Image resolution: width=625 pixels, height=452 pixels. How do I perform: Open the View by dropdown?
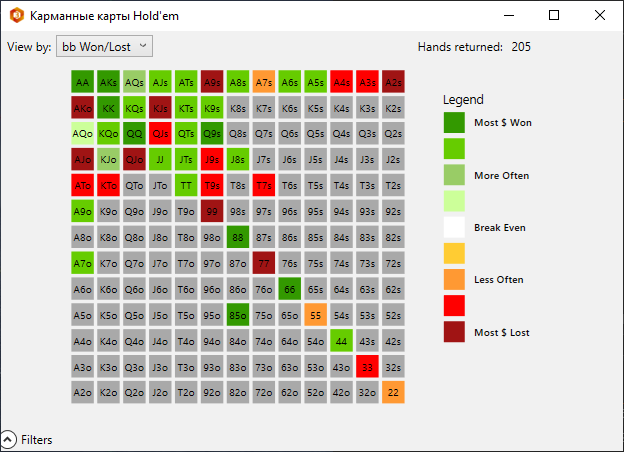tap(104, 47)
